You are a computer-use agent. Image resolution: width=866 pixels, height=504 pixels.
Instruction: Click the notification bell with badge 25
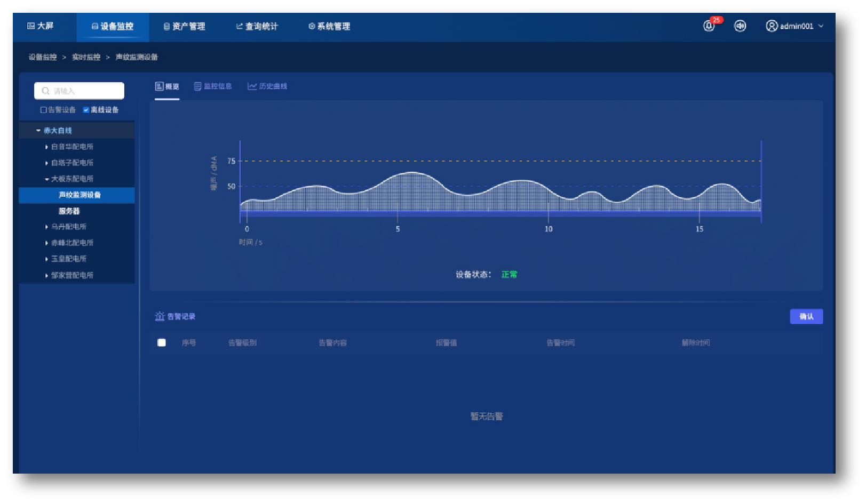[709, 26]
